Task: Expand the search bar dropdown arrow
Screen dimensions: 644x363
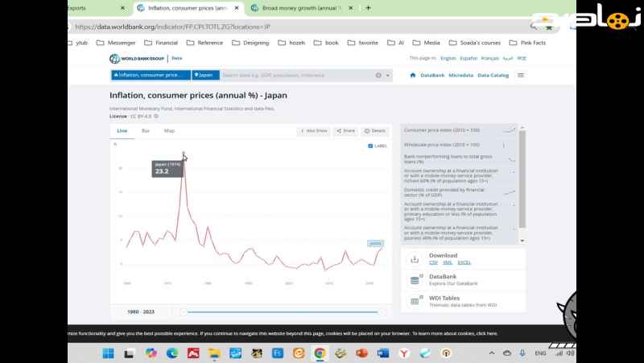Action: pyautogui.click(x=388, y=75)
